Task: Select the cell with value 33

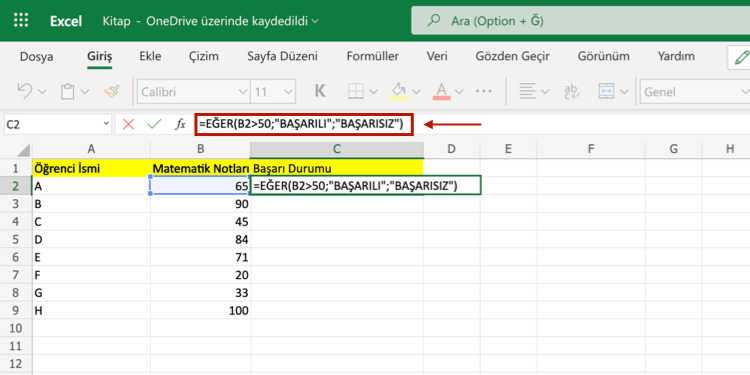Action: coord(200,293)
